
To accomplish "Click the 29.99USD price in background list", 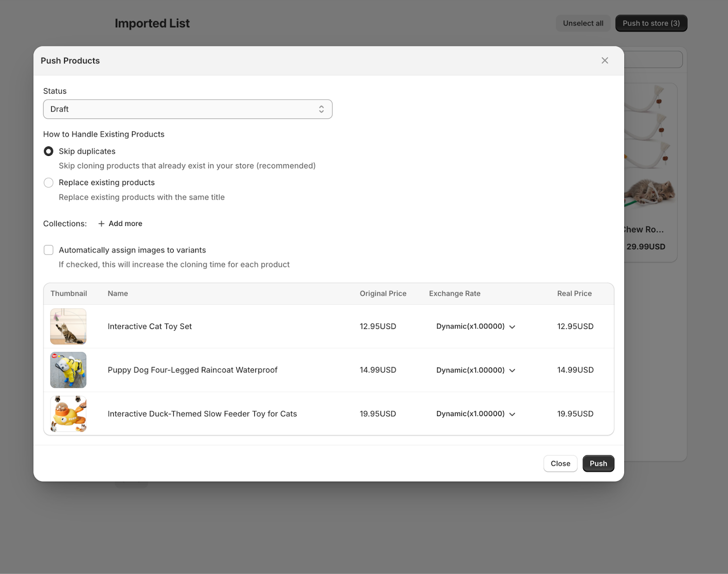I will point(646,247).
